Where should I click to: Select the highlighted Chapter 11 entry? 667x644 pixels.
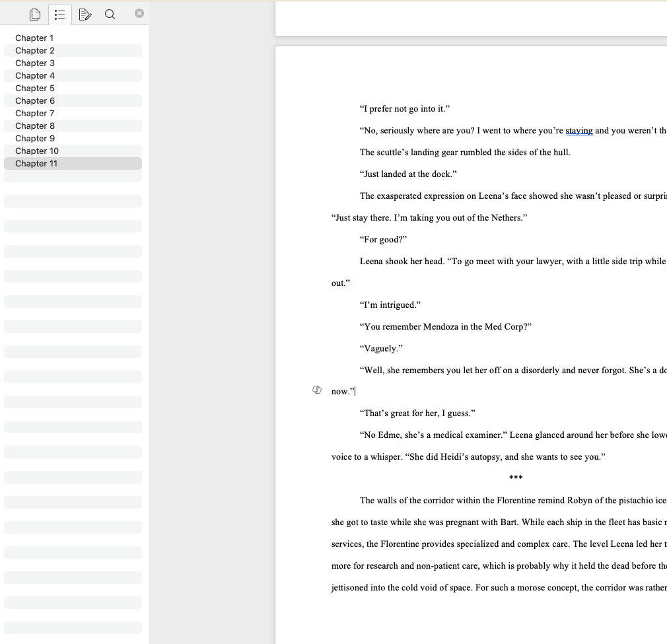pos(36,164)
